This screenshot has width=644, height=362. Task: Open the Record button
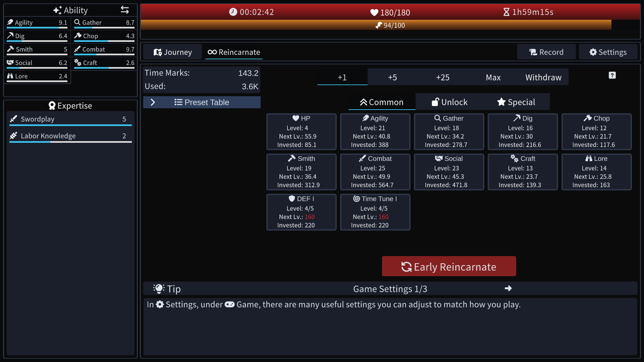(x=546, y=52)
